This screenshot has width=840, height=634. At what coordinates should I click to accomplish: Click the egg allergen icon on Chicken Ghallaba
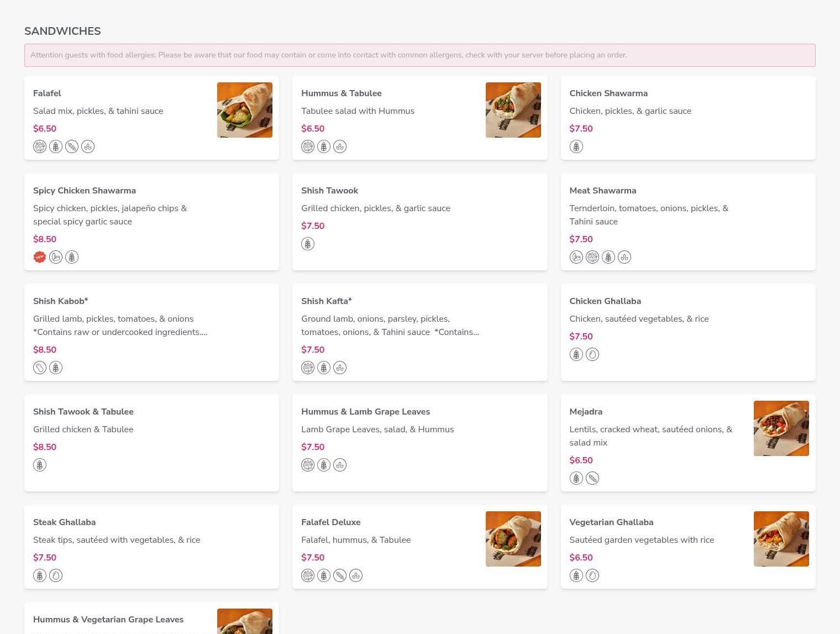[592, 354]
